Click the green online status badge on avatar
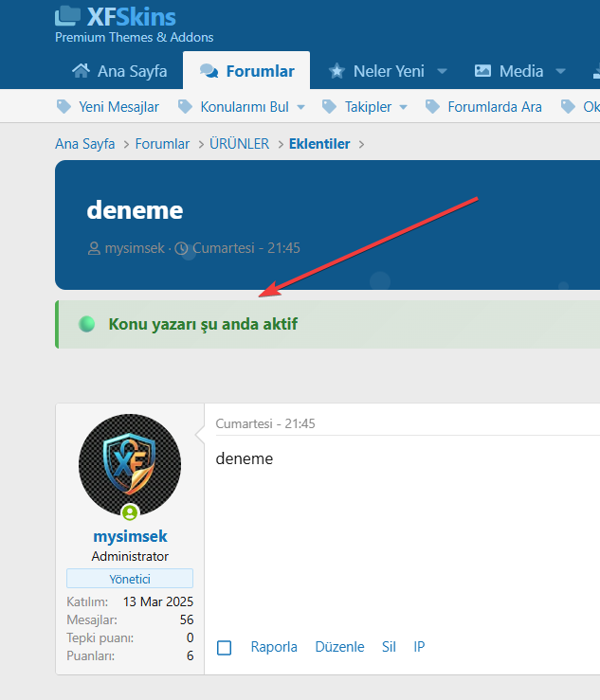600x700 pixels. [130, 512]
